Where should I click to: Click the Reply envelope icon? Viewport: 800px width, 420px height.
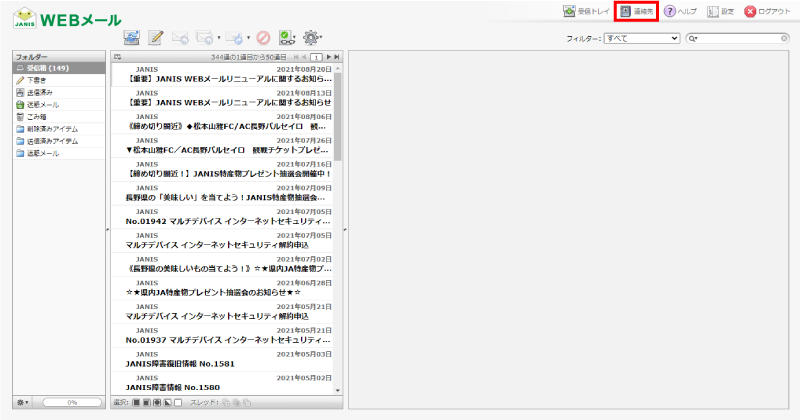pos(180,38)
